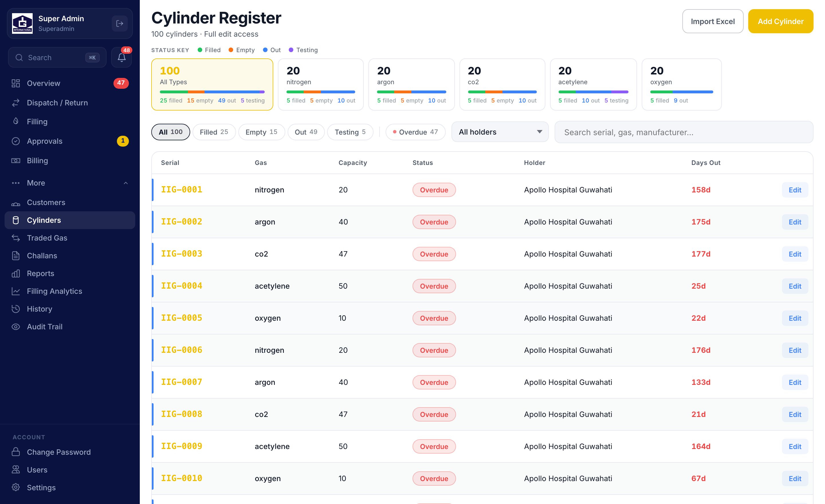Open the Dispatch / Return menu item
The image size is (825, 504).
tap(70, 103)
